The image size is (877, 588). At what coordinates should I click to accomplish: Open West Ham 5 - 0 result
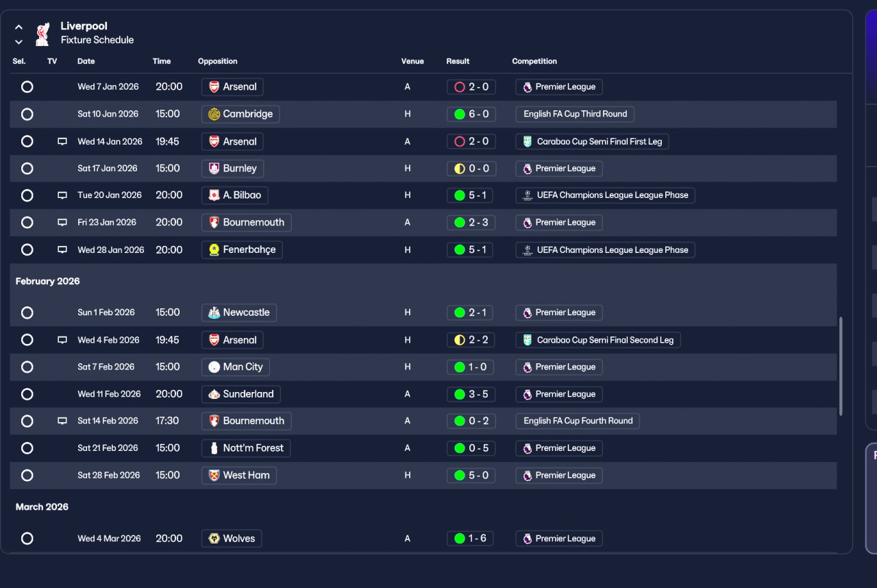pyautogui.click(x=470, y=475)
